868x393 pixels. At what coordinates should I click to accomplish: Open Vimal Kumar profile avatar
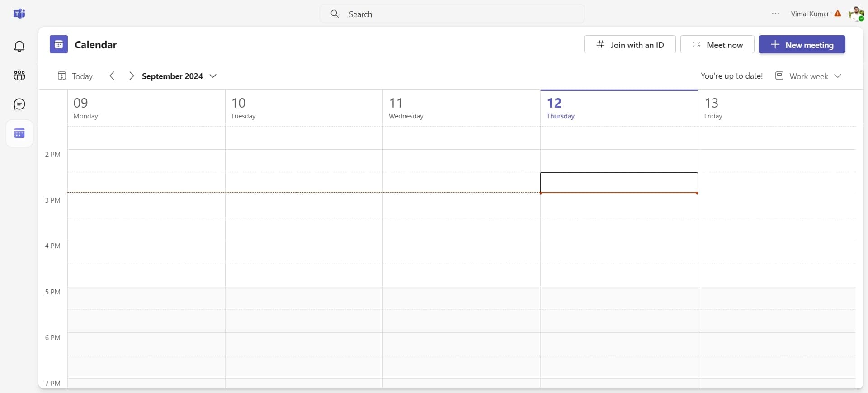(856, 14)
